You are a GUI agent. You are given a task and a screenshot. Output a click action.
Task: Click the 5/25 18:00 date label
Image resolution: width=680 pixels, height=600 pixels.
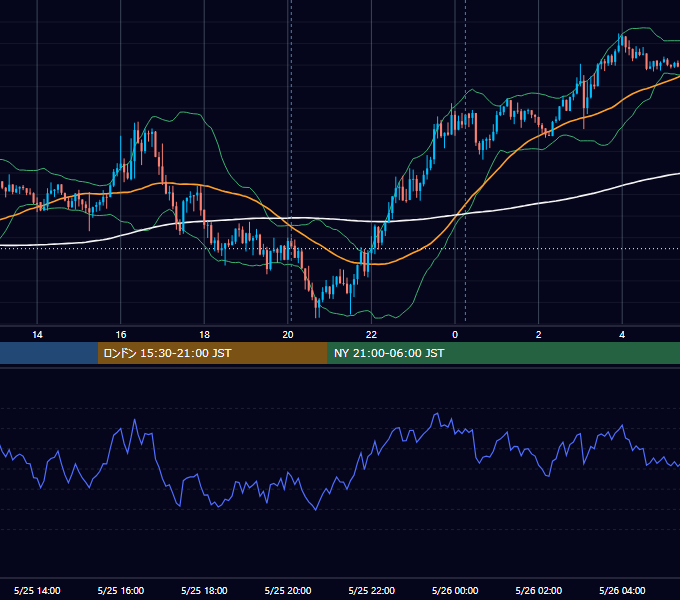tap(204, 590)
